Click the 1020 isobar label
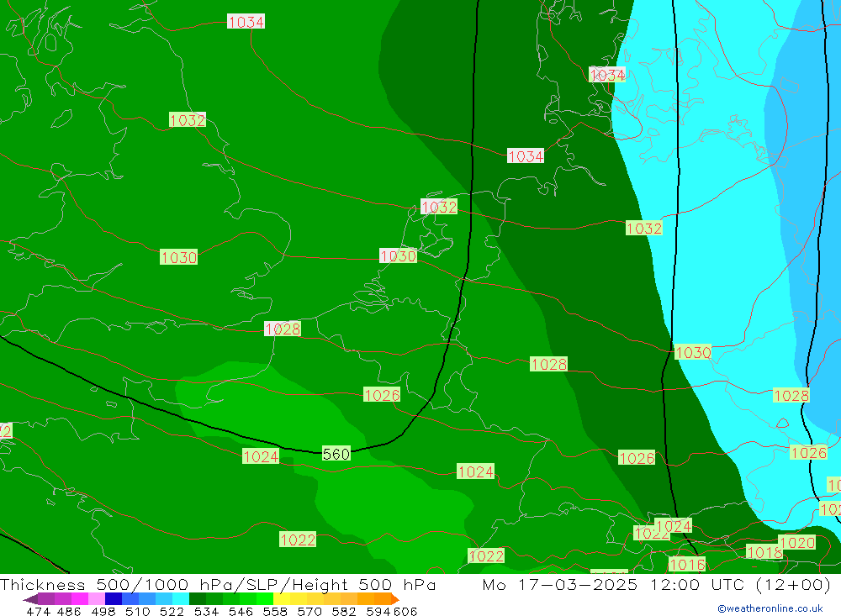This screenshot has height=616, width=841. tap(797, 543)
